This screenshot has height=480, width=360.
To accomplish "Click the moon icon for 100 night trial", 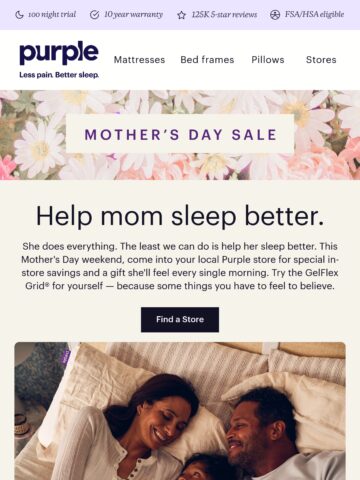I will [x=20, y=15].
